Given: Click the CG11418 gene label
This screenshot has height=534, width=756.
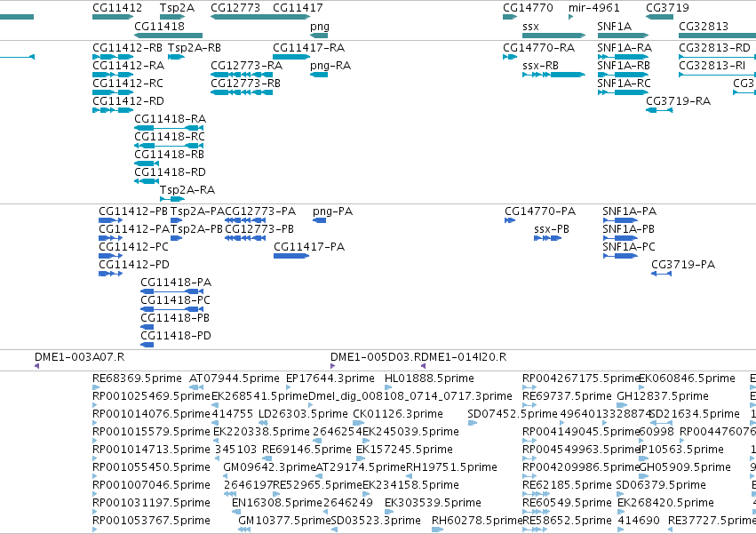Looking at the screenshot, I should 159,26.
